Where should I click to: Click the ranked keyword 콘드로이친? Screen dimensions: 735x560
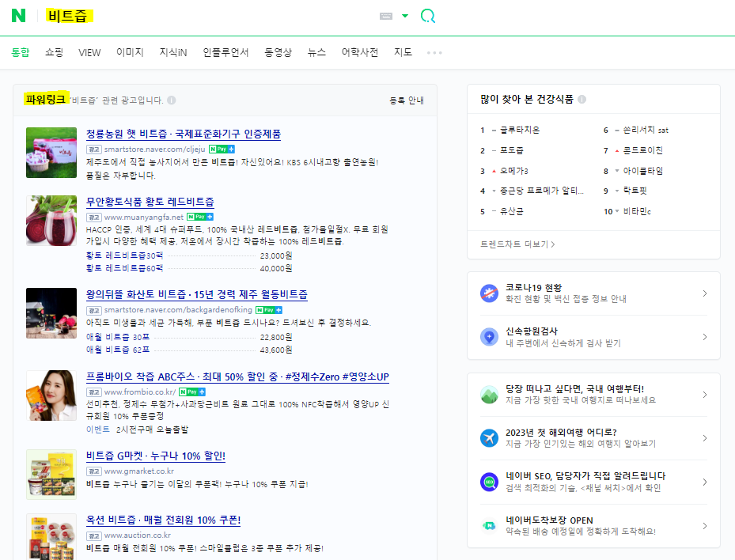[x=642, y=150]
